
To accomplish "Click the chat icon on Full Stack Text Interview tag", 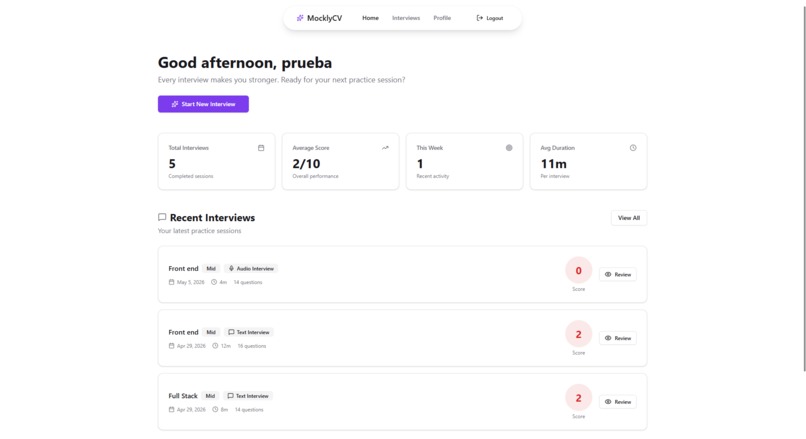I will coord(230,396).
